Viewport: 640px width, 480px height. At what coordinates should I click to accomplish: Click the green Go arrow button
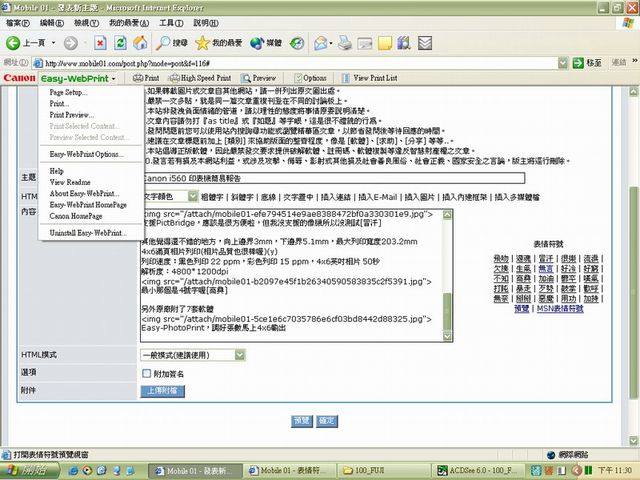coord(578,63)
